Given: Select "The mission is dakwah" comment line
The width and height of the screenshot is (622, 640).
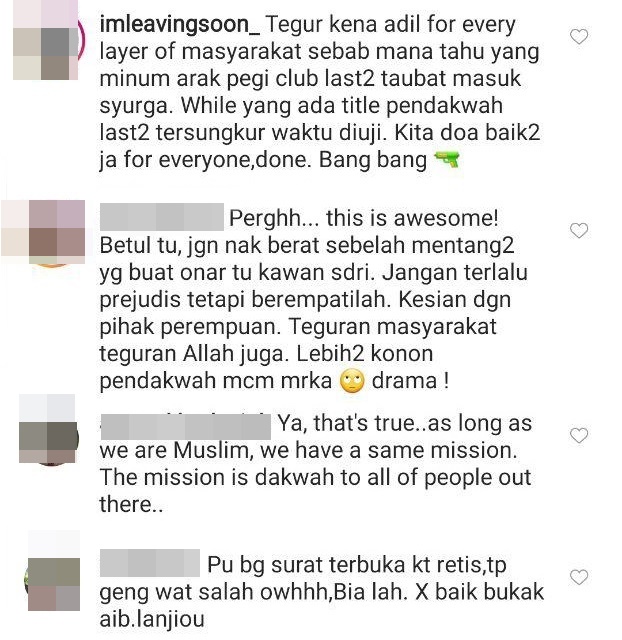Looking at the screenshot, I should (x=315, y=478).
